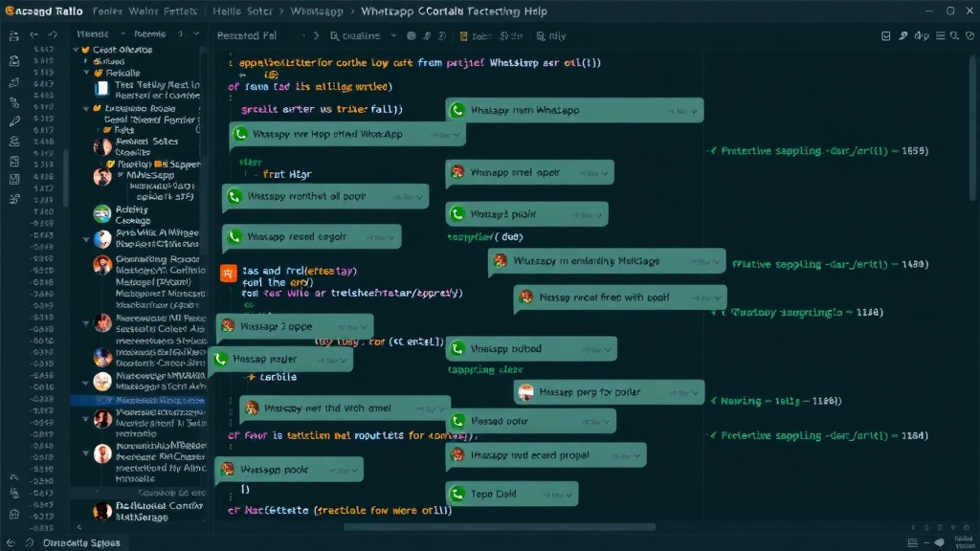Image resolution: width=980 pixels, height=551 pixels.
Task: Click the pen icon in the top-right toolbar
Action: pos(903,36)
